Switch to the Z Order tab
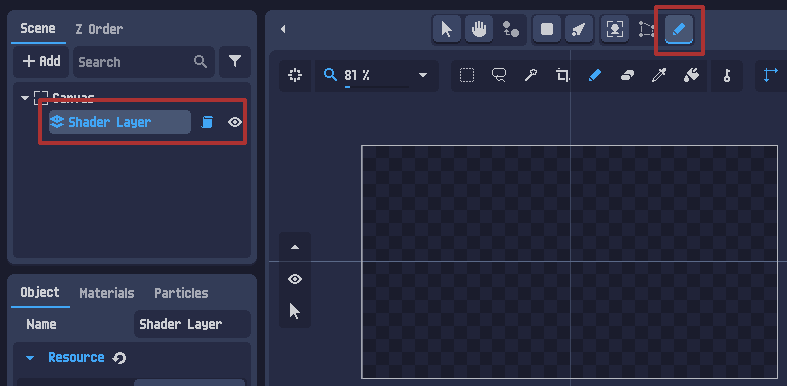 [x=99, y=29]
